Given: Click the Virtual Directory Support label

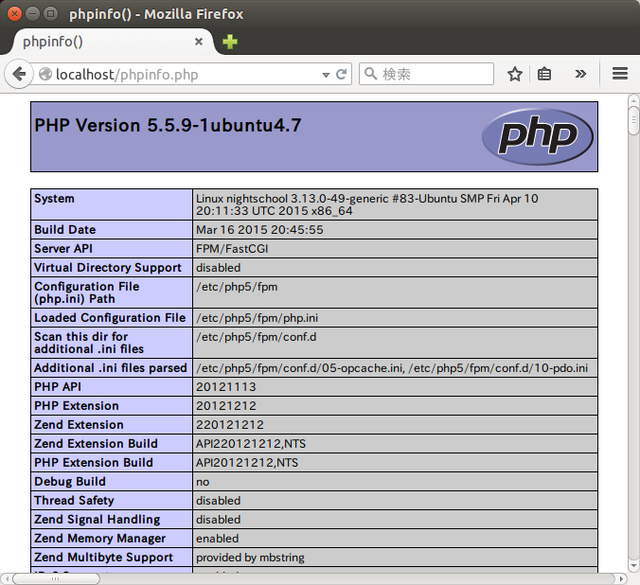Looking at the screenshot, I should (108, 268).
